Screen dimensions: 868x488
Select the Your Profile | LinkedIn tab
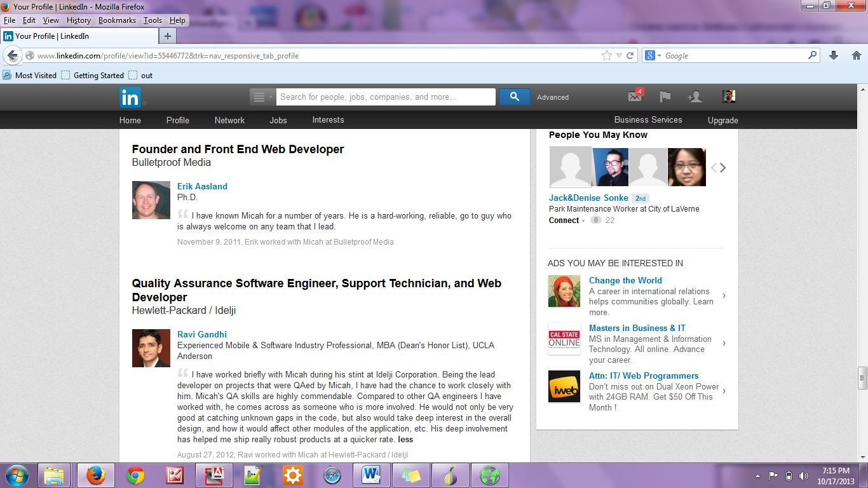pos(79,36)
